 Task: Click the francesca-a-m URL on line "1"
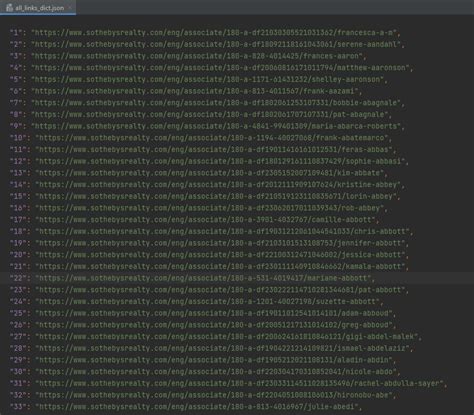pyautogui.click(x=214, y=33)
